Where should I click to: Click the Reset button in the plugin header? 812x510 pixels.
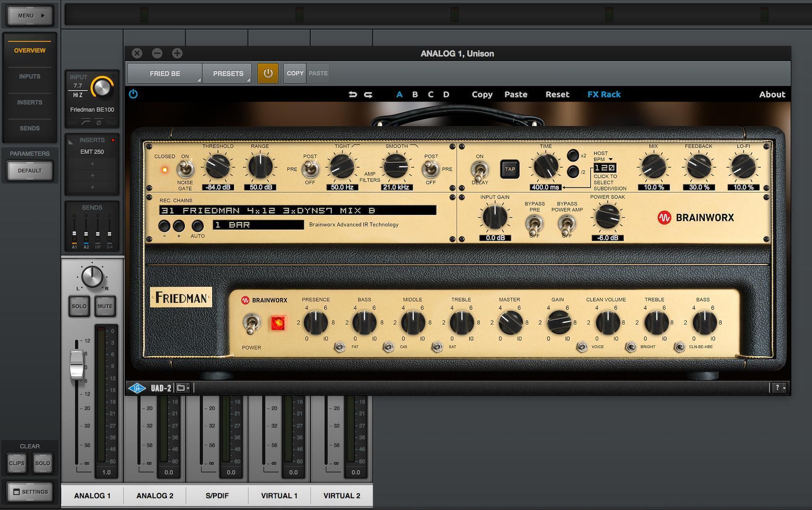click(x=557, y=94)
